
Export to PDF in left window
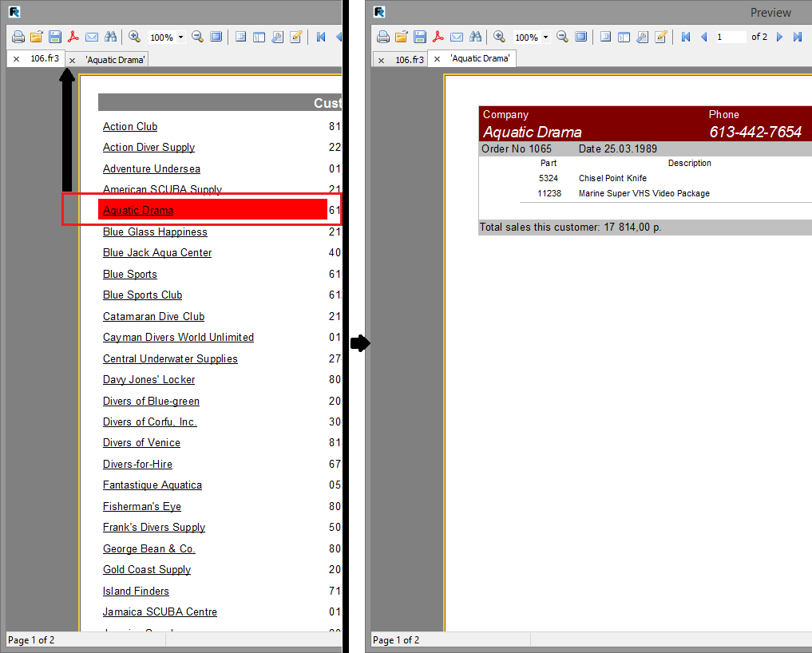tap(73, 37)
